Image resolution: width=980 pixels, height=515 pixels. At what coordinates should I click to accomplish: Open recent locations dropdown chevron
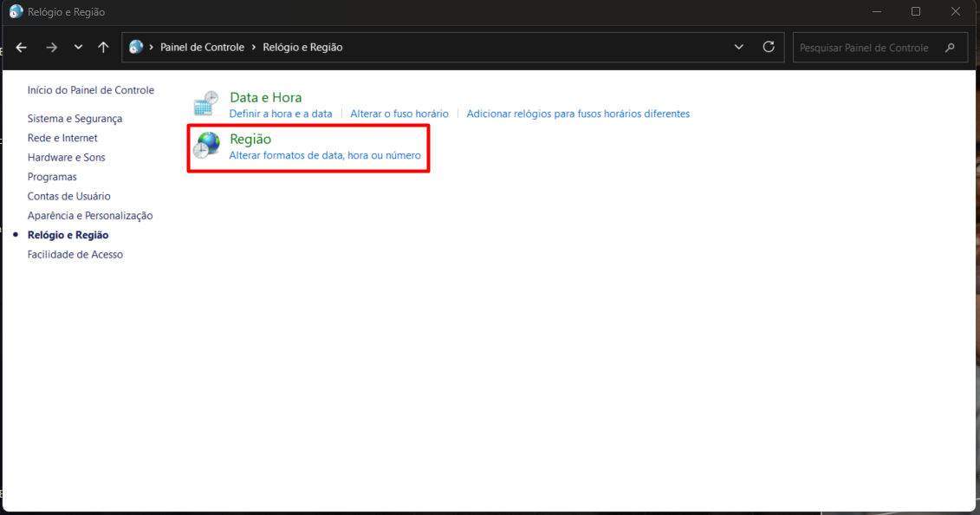point(78,47)
